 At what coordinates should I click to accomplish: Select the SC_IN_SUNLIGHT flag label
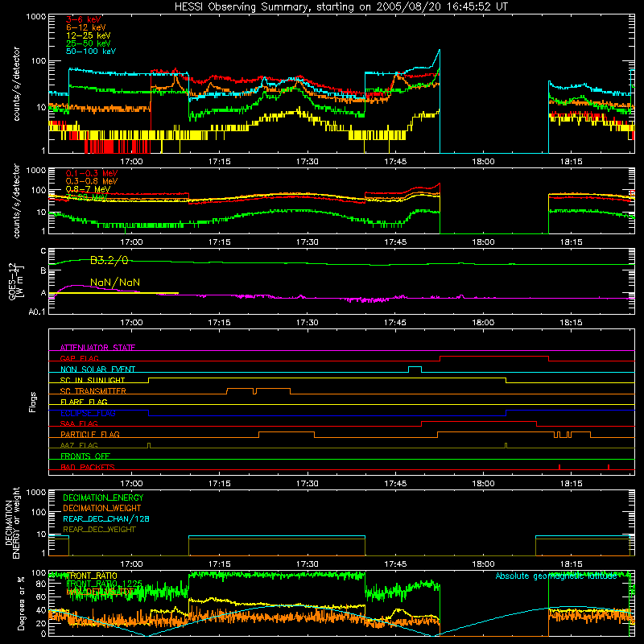coord(93,380)
